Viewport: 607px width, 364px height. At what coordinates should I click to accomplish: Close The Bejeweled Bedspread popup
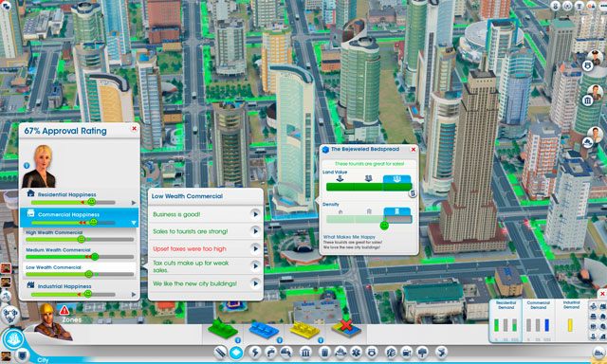click(414, 150)
